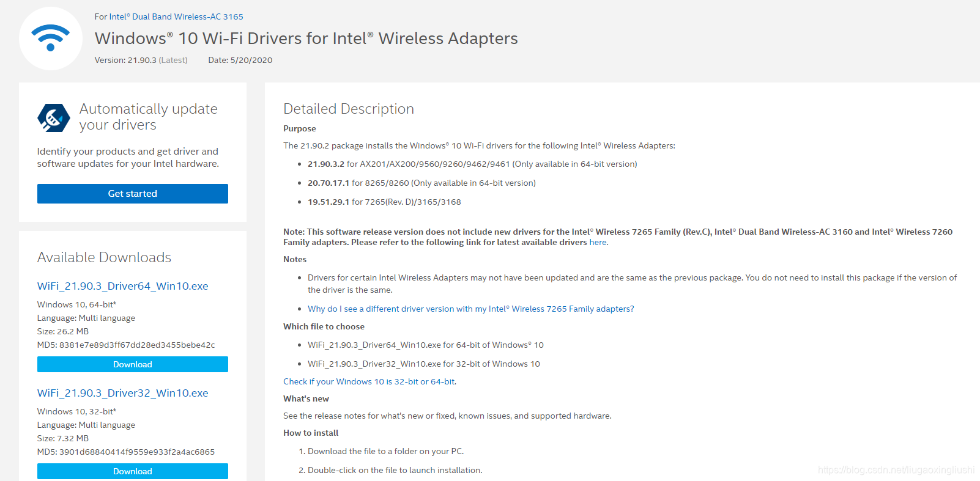Click the 'Available Downloads' heading
980x481 pixels.
click(105, 257)
